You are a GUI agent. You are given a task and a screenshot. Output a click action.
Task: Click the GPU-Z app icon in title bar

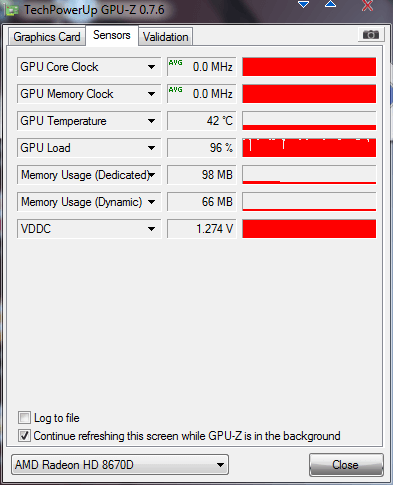12,10
